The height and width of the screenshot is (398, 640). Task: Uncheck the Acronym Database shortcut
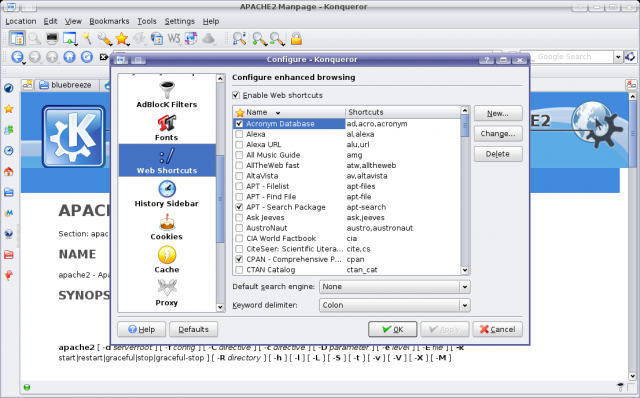point(239,124)
